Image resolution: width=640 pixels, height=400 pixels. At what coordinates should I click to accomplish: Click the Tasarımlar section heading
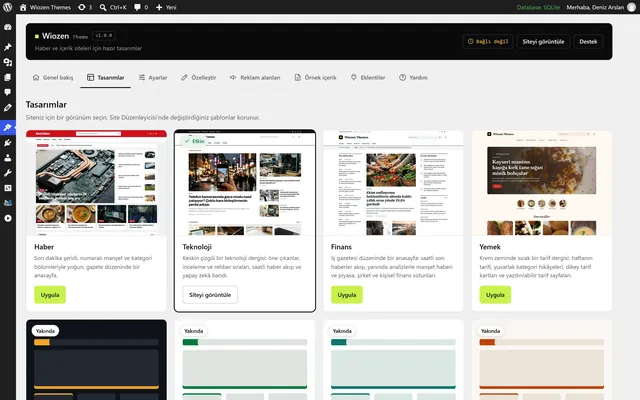tap(46, 104)
